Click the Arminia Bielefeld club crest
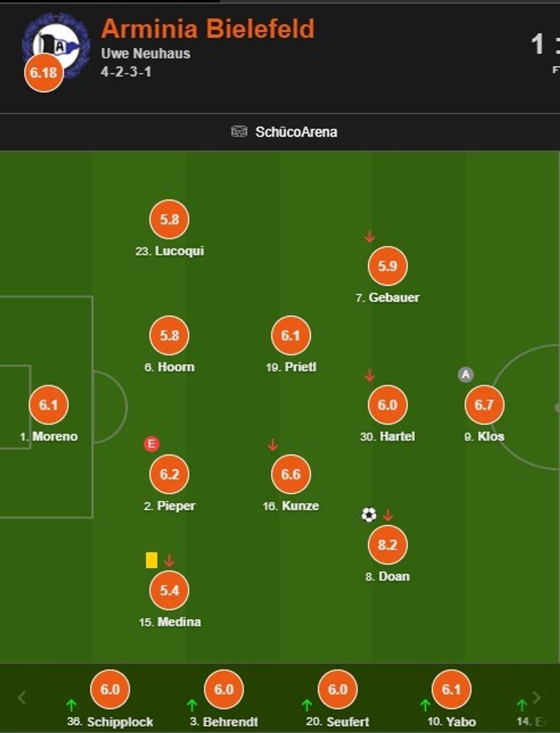This screenshot has width=560, height=733. (57, 43)
